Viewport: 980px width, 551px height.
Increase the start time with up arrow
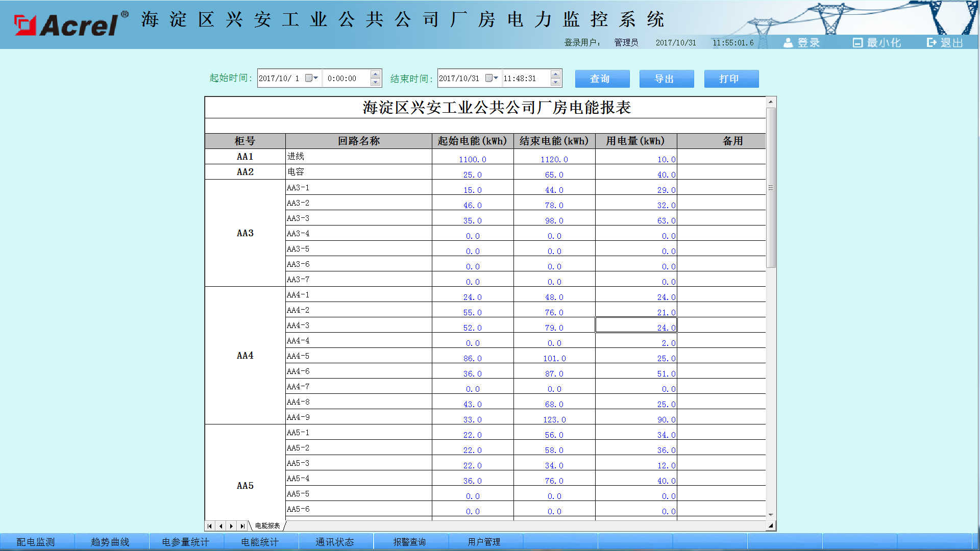tap(375, 74)
